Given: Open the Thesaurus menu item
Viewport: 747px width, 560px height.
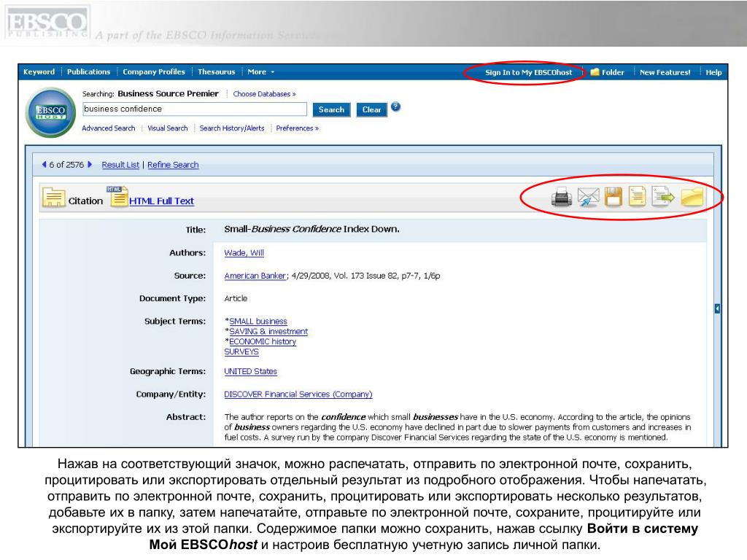Looking at the screenshot, I should point(216,72).
